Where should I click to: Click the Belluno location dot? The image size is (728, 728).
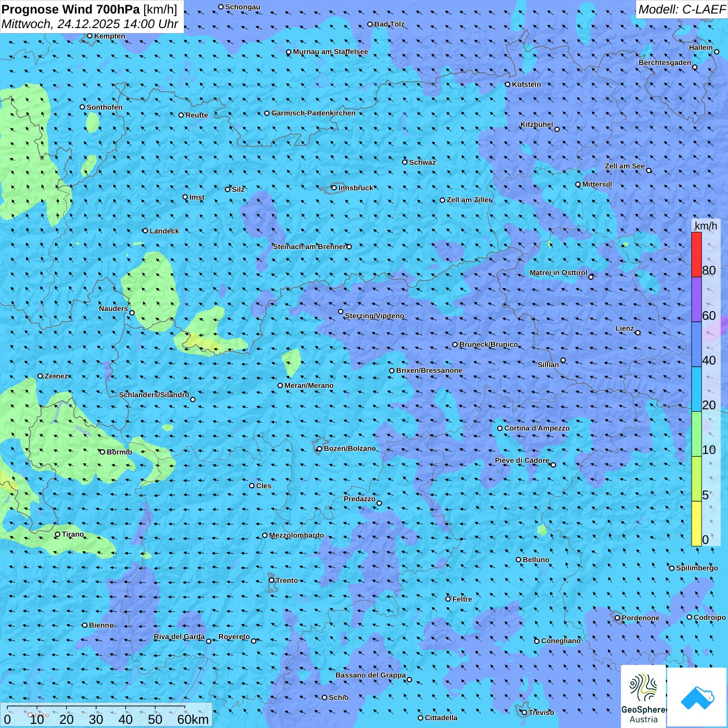(518, 560)
